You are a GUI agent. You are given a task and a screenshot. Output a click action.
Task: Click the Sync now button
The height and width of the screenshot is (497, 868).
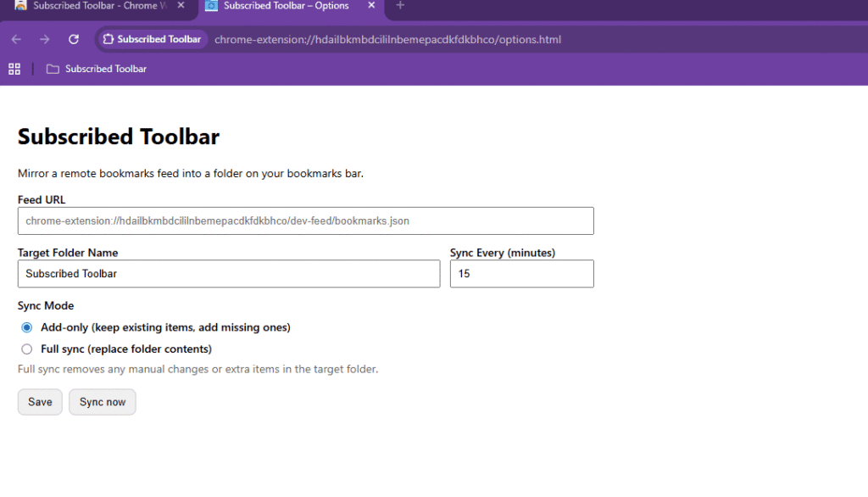(102, 402)
